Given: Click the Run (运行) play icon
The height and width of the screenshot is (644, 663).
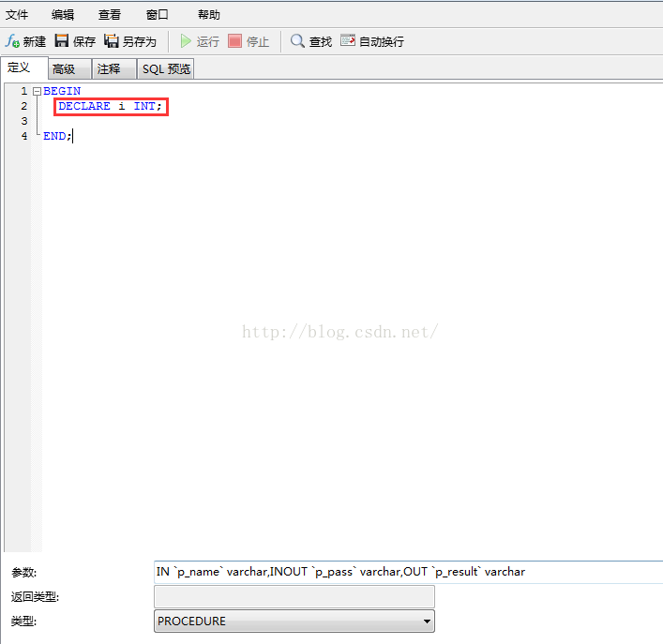Looking at the screenshot, I should [186, 41].
